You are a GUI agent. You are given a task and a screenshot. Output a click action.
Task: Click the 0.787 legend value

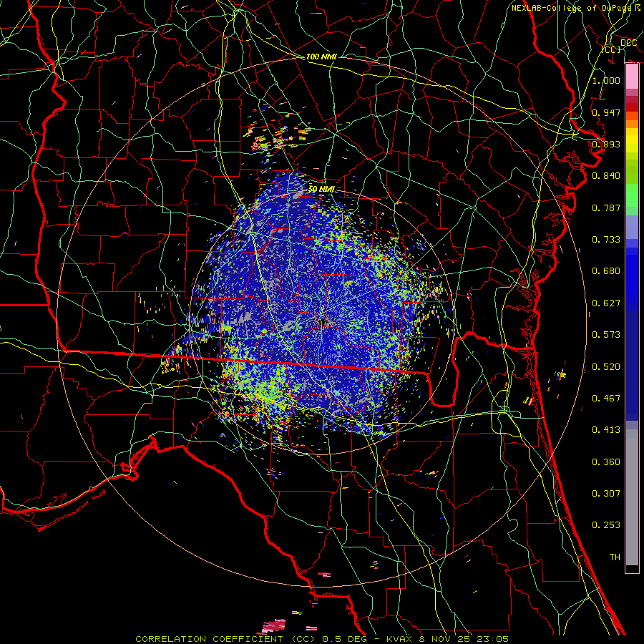[606, 208]
